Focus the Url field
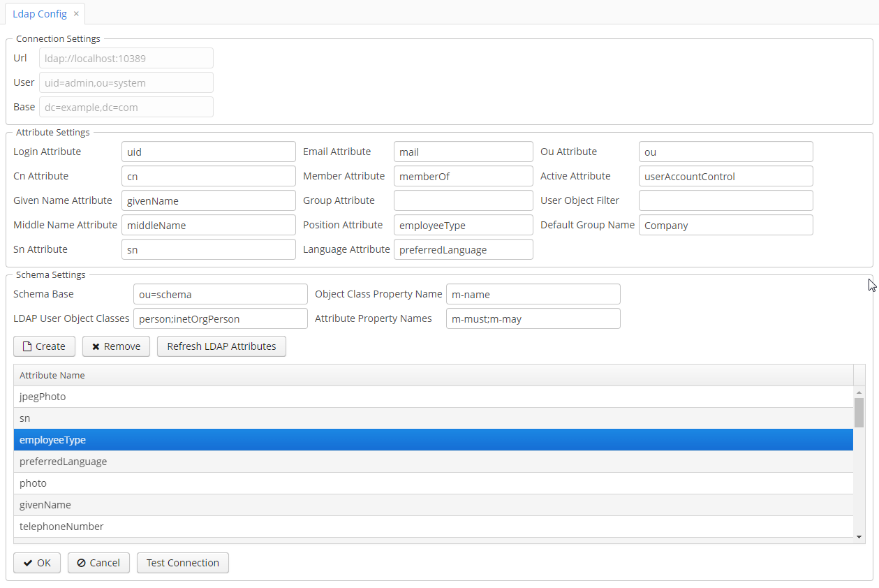 pyautogui.click(x=126, y=58)
